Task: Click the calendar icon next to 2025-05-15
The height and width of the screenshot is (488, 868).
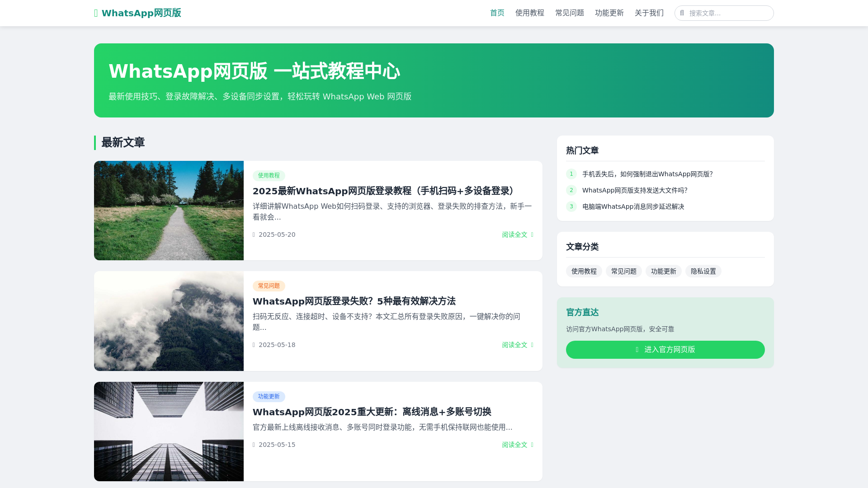Action: pos(254,445)
